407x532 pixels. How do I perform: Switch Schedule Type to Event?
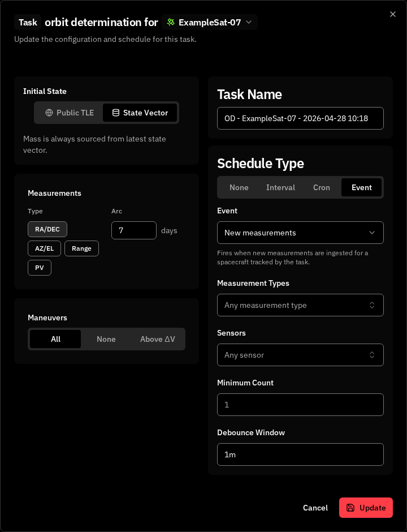pyautogui.click(x=362, y=187)
